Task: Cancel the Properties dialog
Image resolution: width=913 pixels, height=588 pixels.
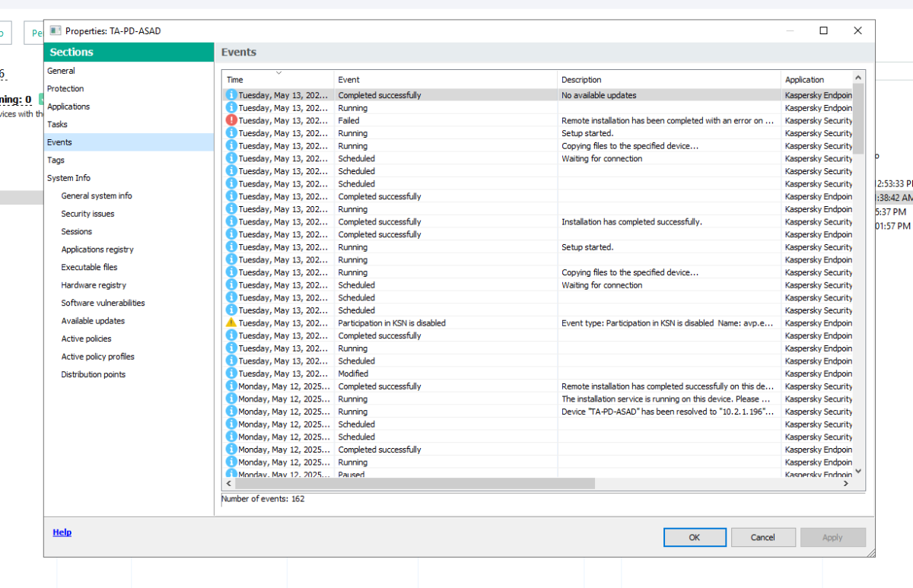Action: [x=763, y=537]
